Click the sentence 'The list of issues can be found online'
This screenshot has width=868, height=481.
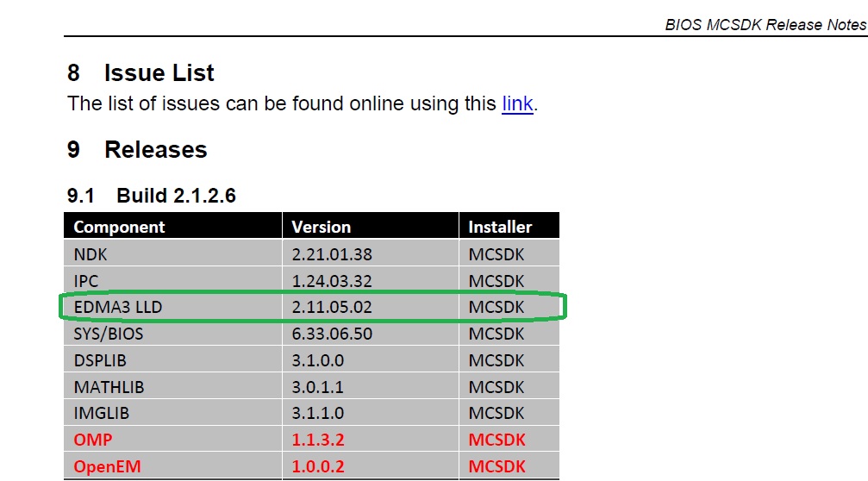[x=235, y=103]
